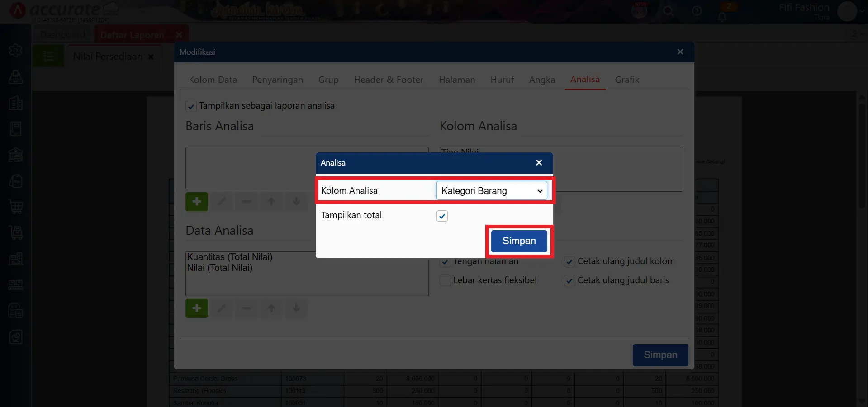
Task: Open the settings gear in left sidebar
Action: point(16,50)
